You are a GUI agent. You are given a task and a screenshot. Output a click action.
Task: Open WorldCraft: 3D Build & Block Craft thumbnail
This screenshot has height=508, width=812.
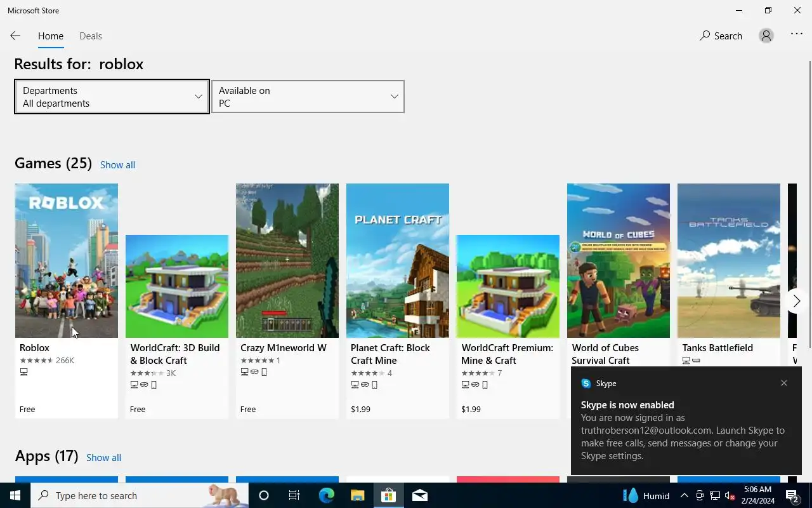click(177, 286)
